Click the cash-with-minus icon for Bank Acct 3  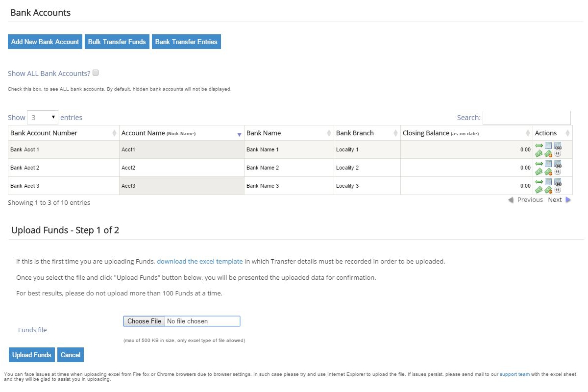(x=549, y=190)
